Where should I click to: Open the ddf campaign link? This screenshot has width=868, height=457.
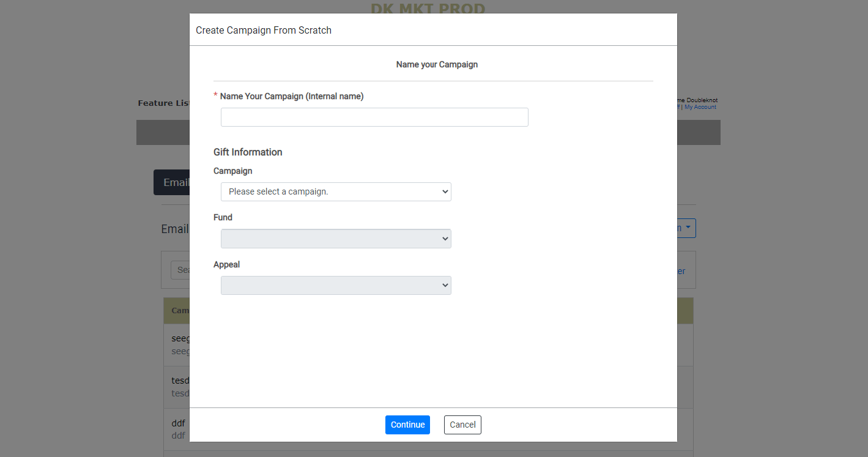click(x=178, y=423)
